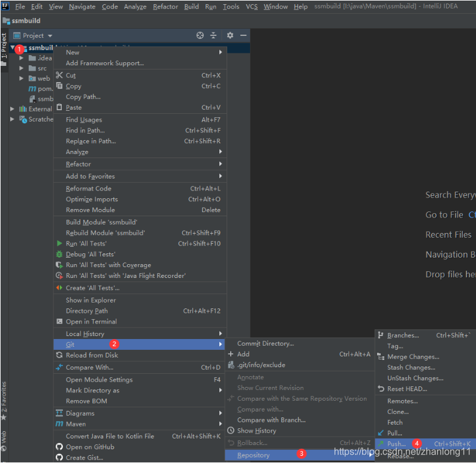Hide the Project panel with minus icon
Screen dimensions: 476x463
[x=243, y=35]
